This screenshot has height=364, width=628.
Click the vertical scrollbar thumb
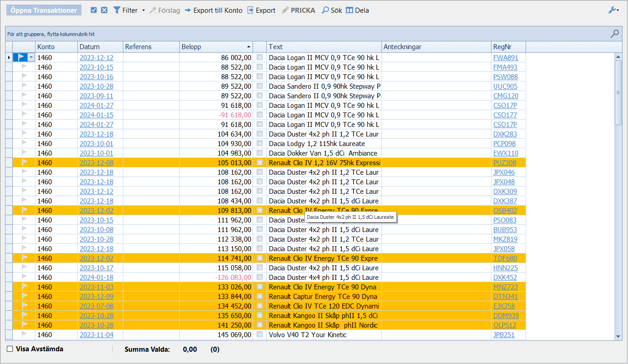point(618,92)
